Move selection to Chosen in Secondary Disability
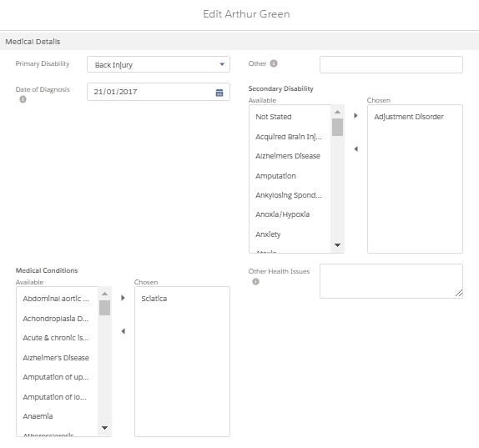Viewport: 479px width, 448px height. tap(355, 116)
